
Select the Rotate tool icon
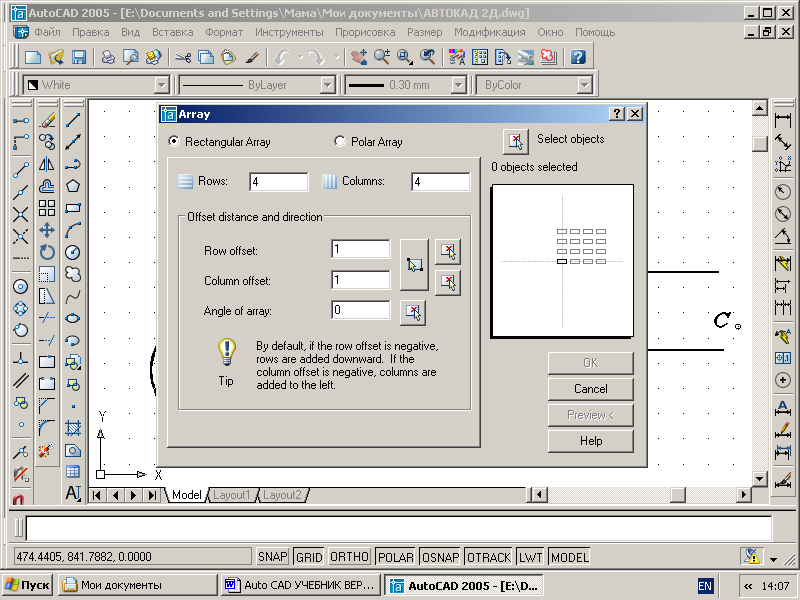47,252
